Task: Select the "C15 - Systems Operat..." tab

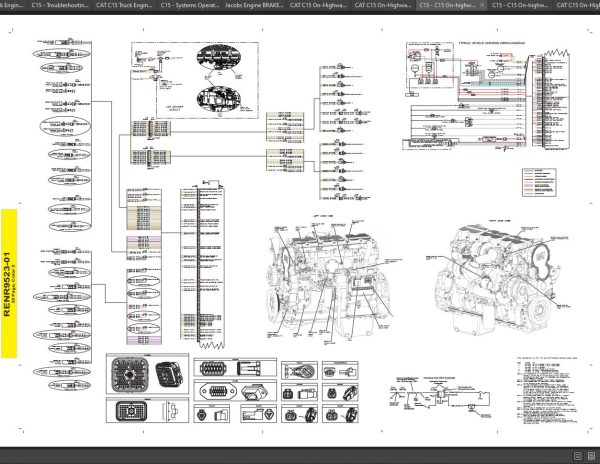Action: [x=189, y=5]
